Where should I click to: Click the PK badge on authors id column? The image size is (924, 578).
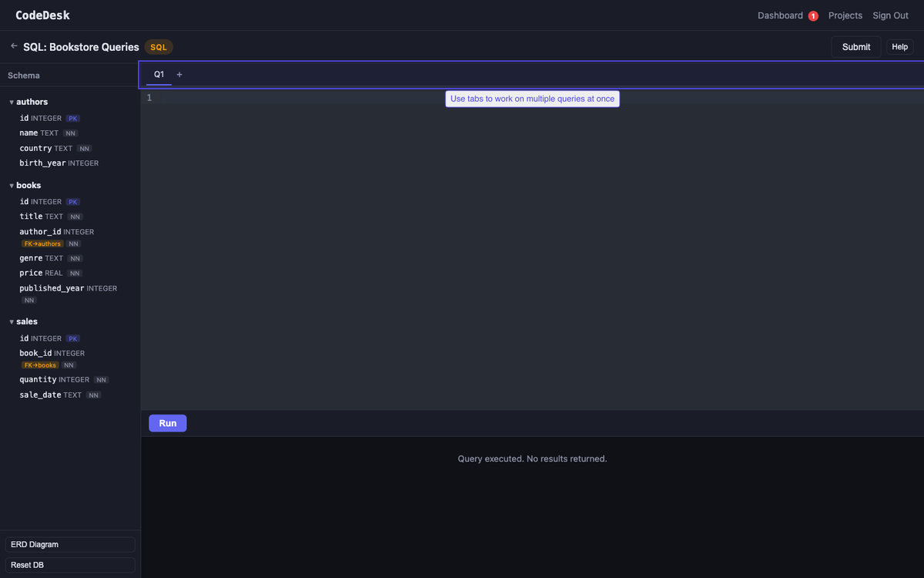[72, 118]
